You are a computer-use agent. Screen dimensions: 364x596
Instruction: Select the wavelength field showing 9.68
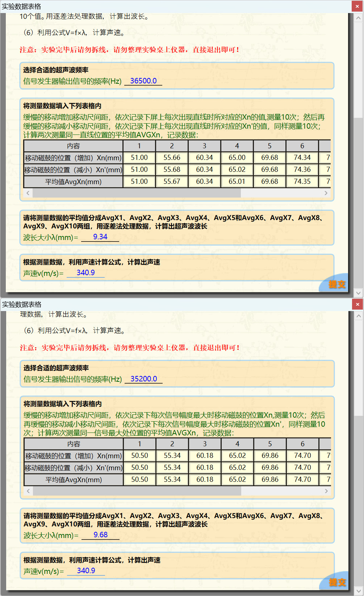coord(100,535)
